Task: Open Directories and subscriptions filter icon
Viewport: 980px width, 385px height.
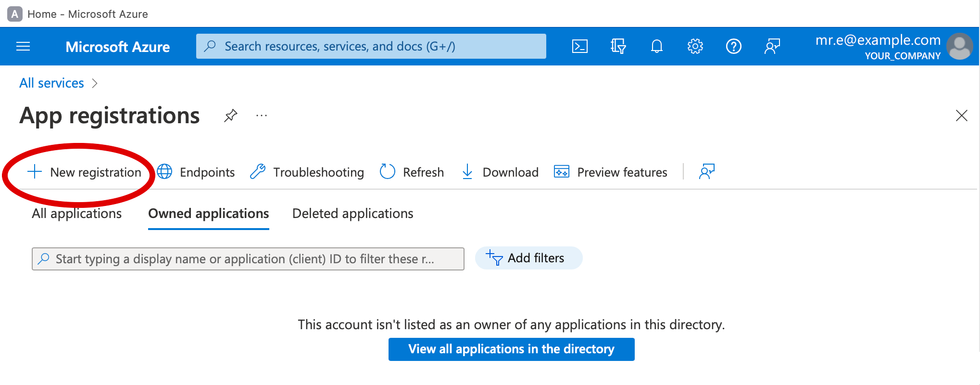Action: click(618, 46)
